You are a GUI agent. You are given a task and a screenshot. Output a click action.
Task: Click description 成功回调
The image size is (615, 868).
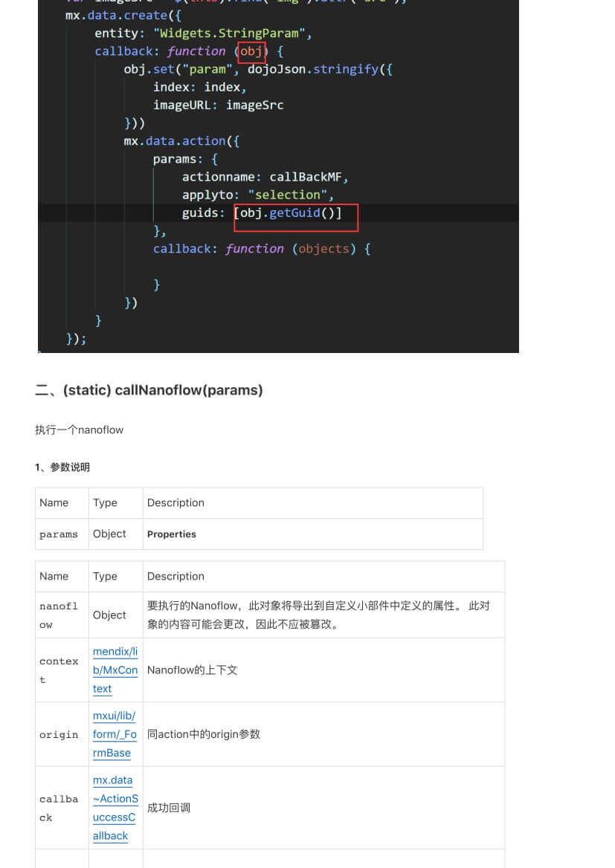(168, 808)
